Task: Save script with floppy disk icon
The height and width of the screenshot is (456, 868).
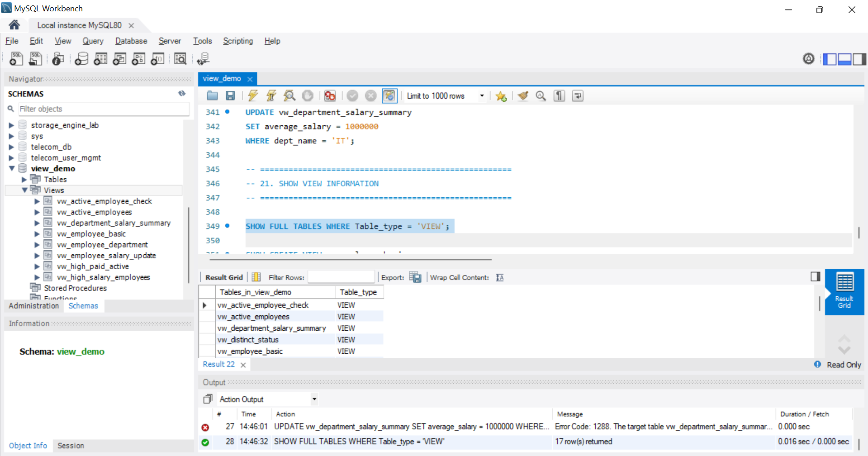Action: tap(230, 95)
